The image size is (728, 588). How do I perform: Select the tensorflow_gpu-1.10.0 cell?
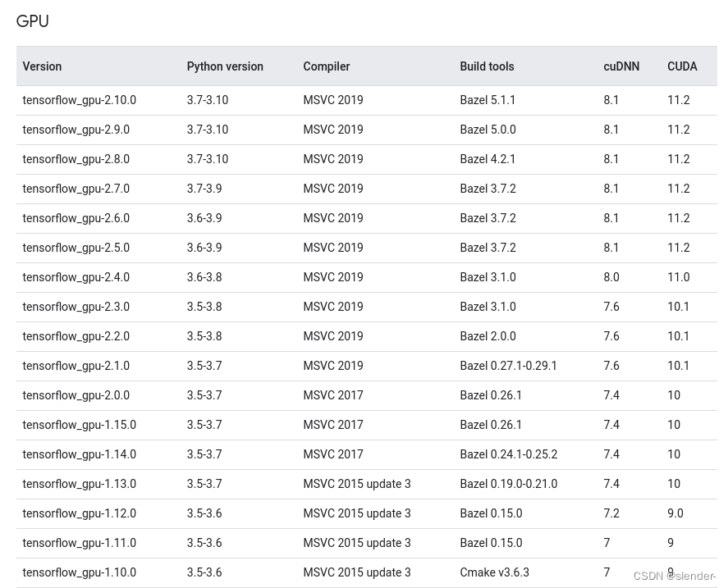point(79,572)
